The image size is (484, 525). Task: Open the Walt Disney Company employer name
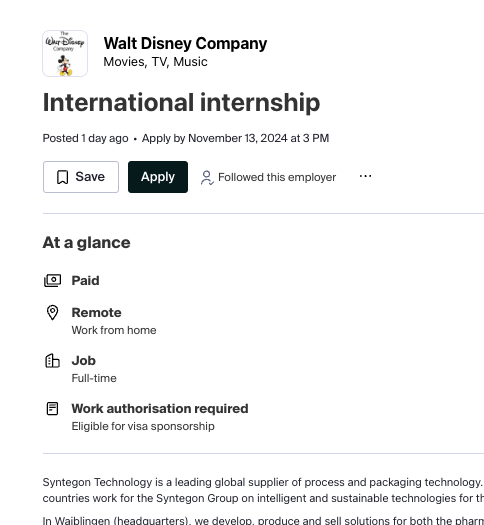tap(185, 44)
